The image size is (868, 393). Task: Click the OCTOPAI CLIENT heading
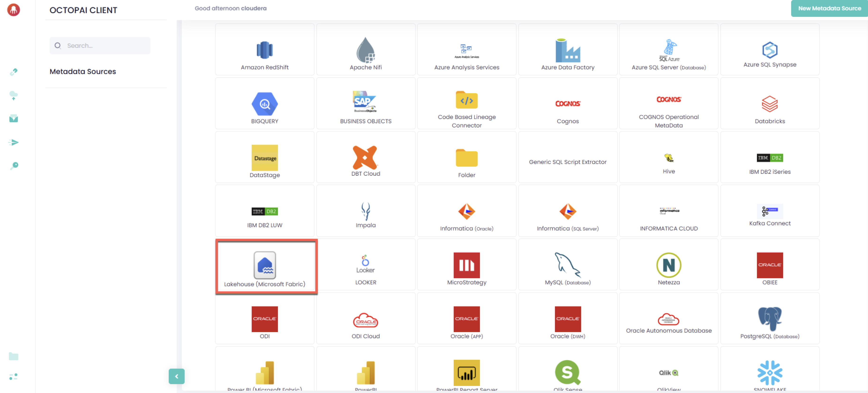[x=83, y=10]
